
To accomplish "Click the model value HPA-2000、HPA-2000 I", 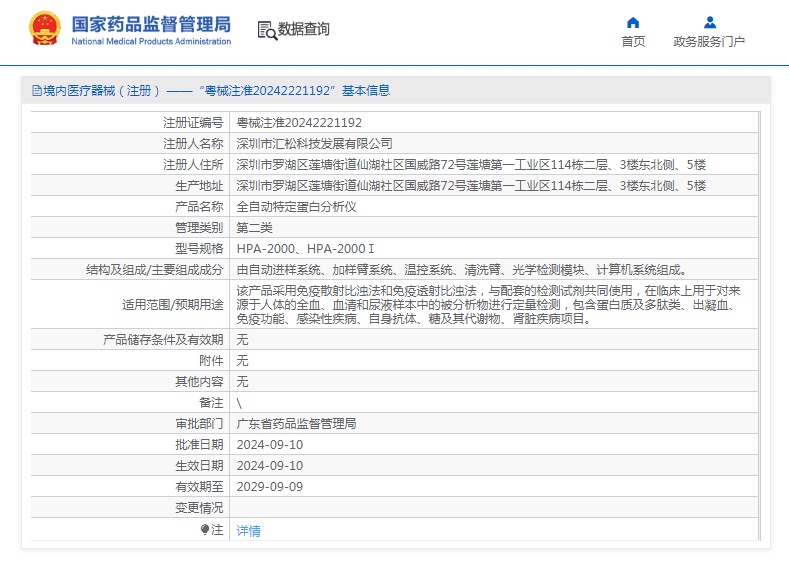I will (x=305, y=249).
